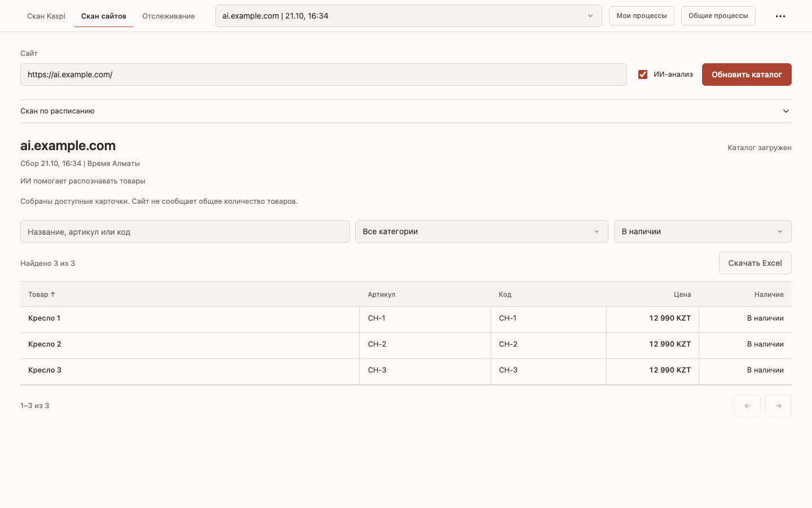Image resolution: width=812 pixels, height=508 pixels.
Task: Click the ai.example.com heading
Action: [x=68, y=146]
